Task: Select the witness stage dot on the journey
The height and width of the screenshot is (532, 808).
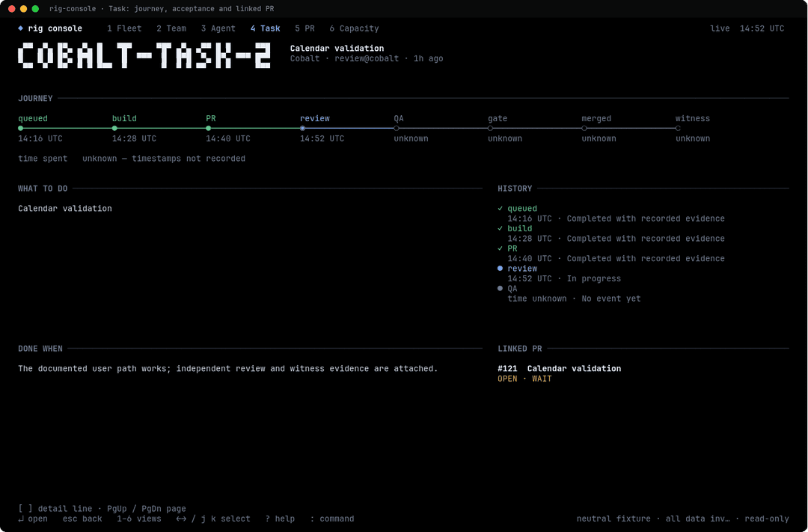Action: (678, 129)
